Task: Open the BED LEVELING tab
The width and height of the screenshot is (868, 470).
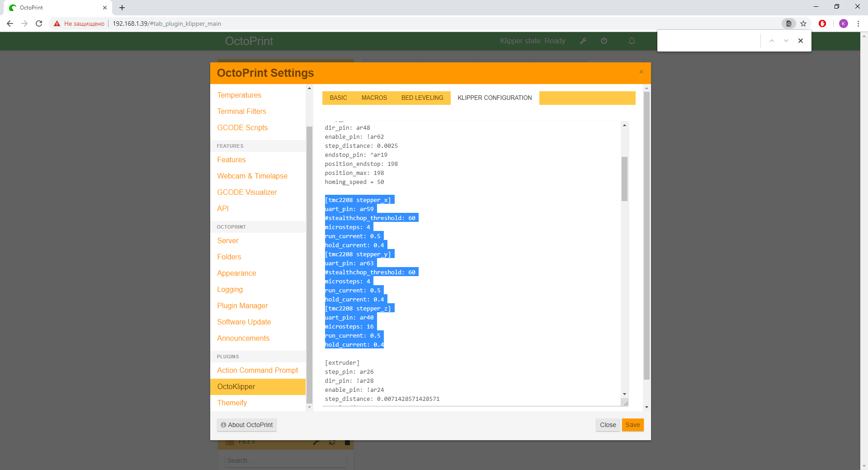Action: click(422, 98)
